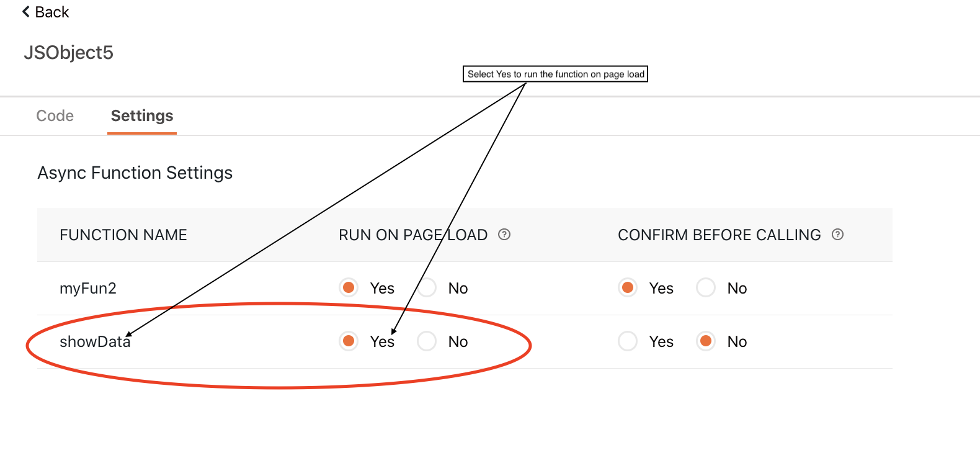Click the Async Function Settings heading
Screen dimensions: 980x463
click(x=135, y=173)
